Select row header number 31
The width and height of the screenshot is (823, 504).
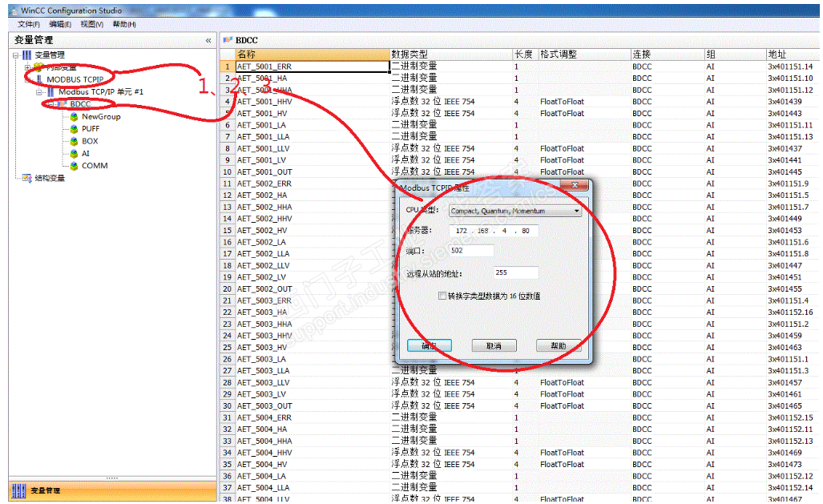click(x=228, y=418)
